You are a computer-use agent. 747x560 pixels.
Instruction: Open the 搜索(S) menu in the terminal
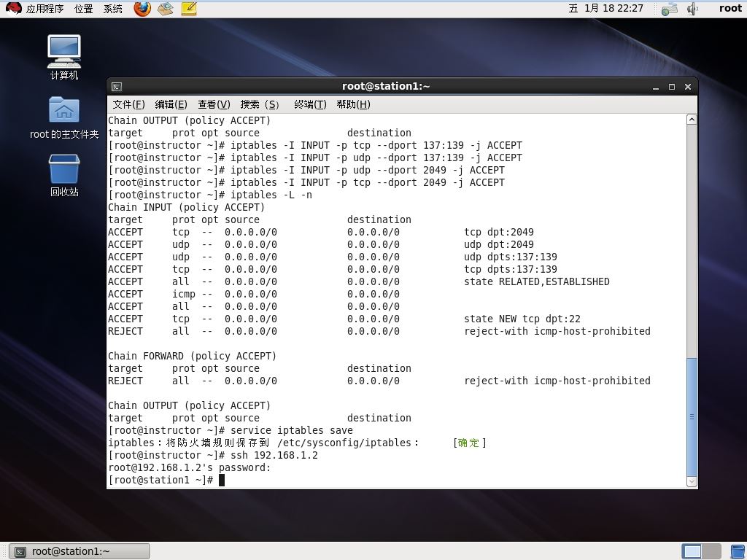pyautogui.click(x=260, y=104)
